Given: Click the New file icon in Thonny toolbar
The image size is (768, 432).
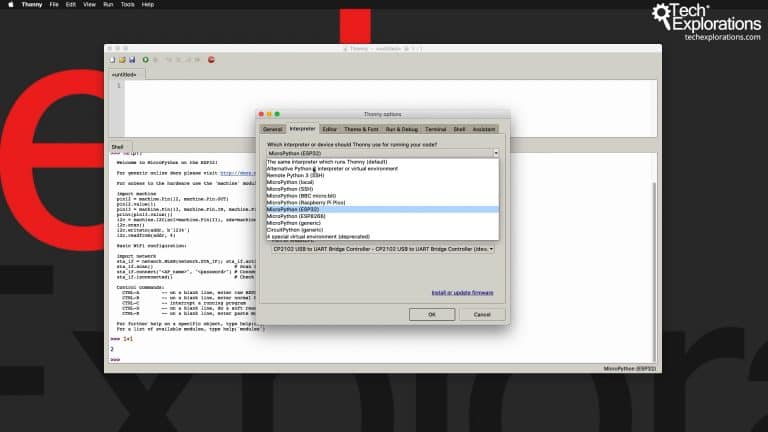Looking at the screenshot, I should coord(113,60).
